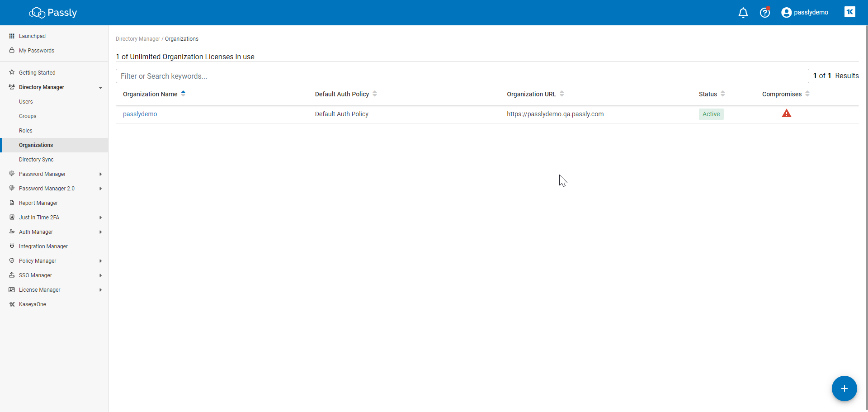The height and width of the screenshot is (412, 868).
Task: Click the Directory Manager breadcrumb link
Action: click(x=138, y=39)
